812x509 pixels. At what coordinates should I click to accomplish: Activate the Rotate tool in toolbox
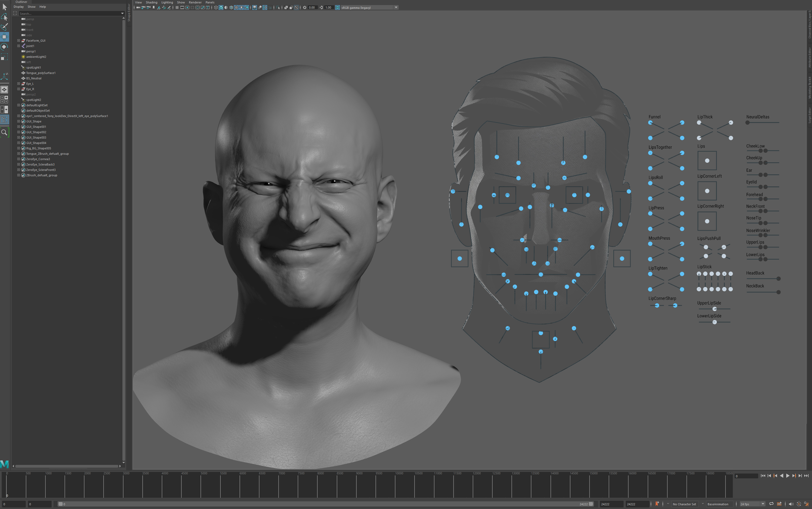click(x=4, y=46)
